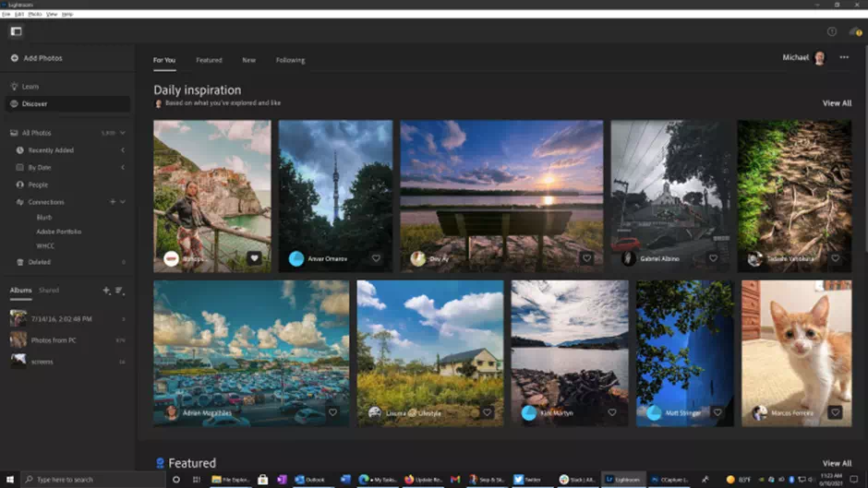This screenshot has height=488, width=868.
Task: Open the orange kitten photo thumbnail
Action: (x=796, y=353)
